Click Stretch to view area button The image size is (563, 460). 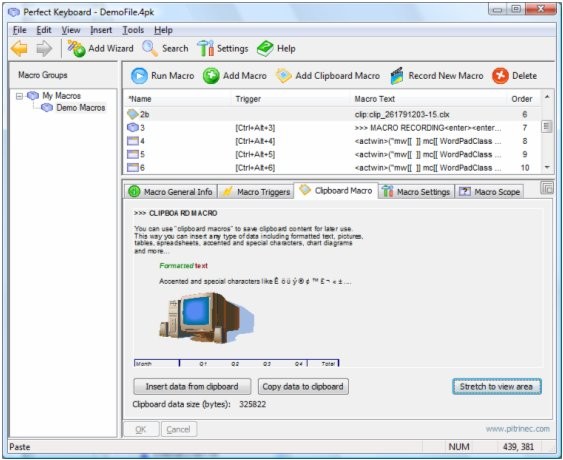497,386
